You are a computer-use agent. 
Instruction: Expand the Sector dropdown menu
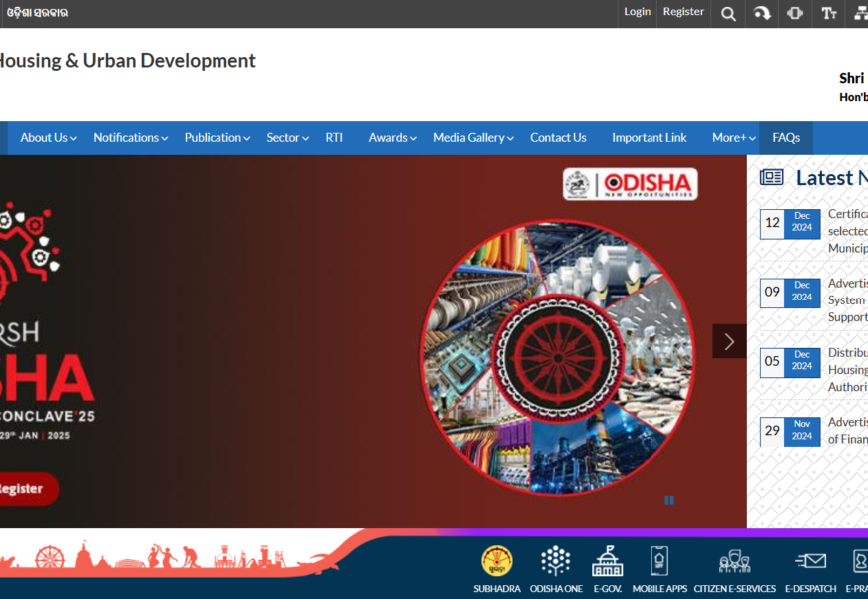(x=287, y=138)
